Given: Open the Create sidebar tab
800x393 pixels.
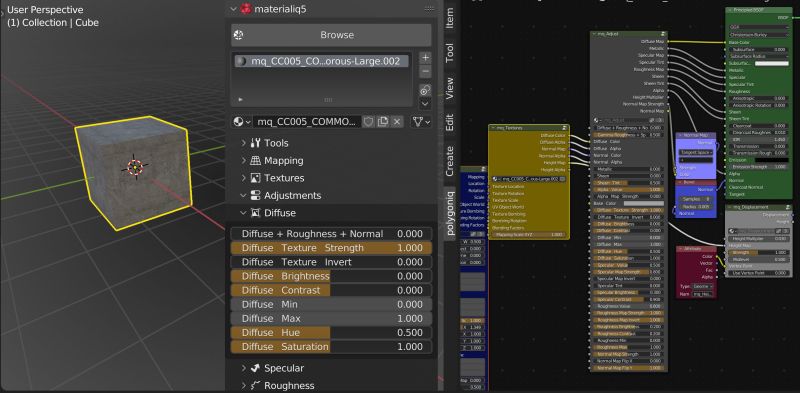Looking at the screenshot, I should tap(449, 161).
